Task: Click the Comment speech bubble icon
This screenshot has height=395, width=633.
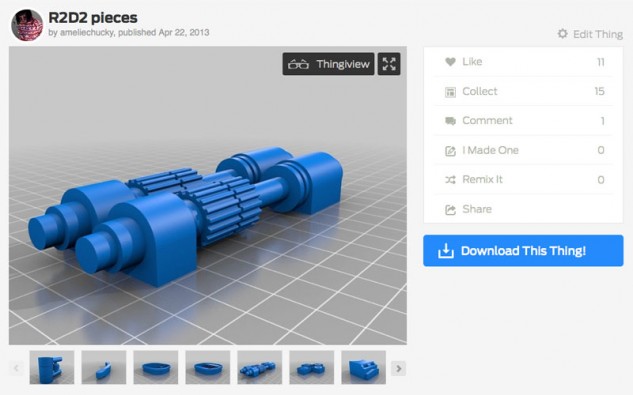Action: [450, 121]
